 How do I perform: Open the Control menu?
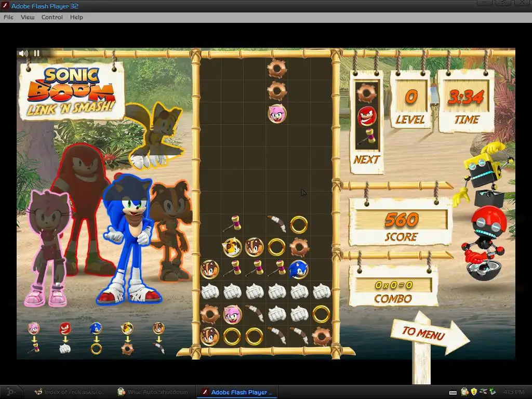[x=52, y=17]
